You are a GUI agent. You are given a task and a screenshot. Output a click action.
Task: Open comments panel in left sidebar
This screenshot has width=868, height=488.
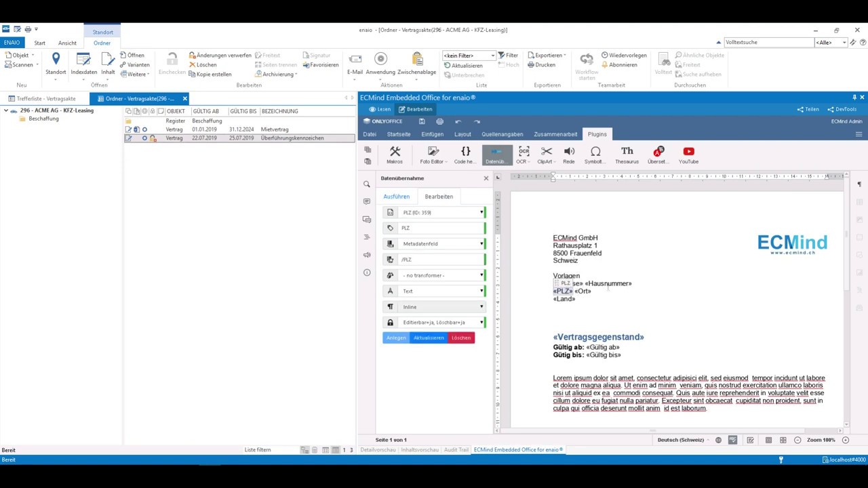367,201
